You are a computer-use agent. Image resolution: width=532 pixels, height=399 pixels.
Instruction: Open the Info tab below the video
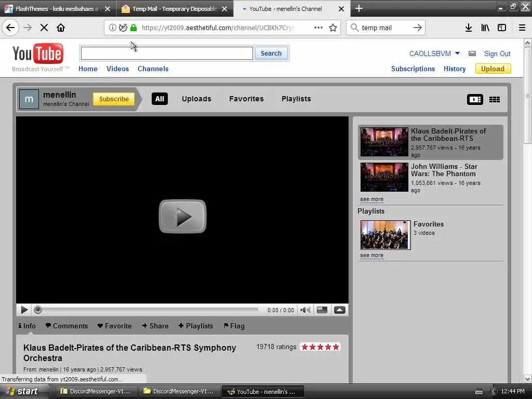pos(27,326)
